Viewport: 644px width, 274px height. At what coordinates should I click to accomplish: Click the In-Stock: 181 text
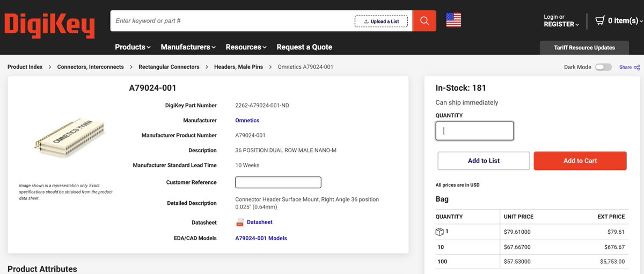[461, 88]
